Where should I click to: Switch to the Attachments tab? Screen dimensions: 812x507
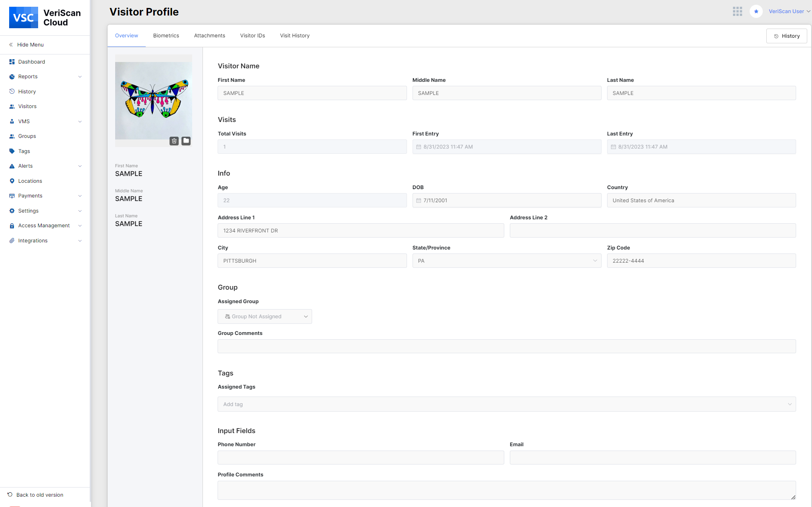pos(210,36)
